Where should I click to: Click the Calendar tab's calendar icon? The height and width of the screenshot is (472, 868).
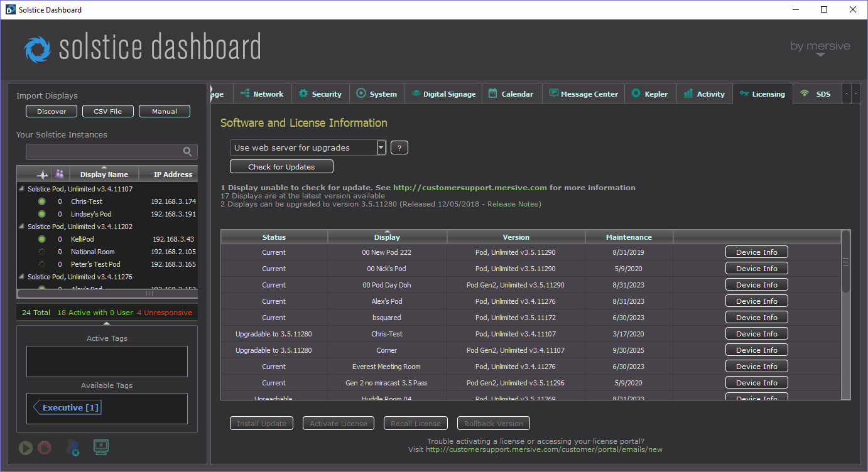(493, 94)
